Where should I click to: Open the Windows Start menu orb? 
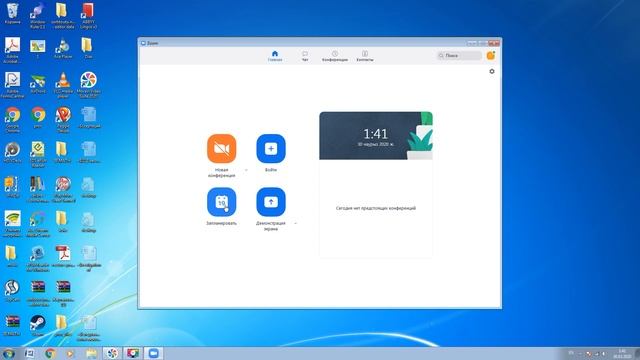point(9,353)
